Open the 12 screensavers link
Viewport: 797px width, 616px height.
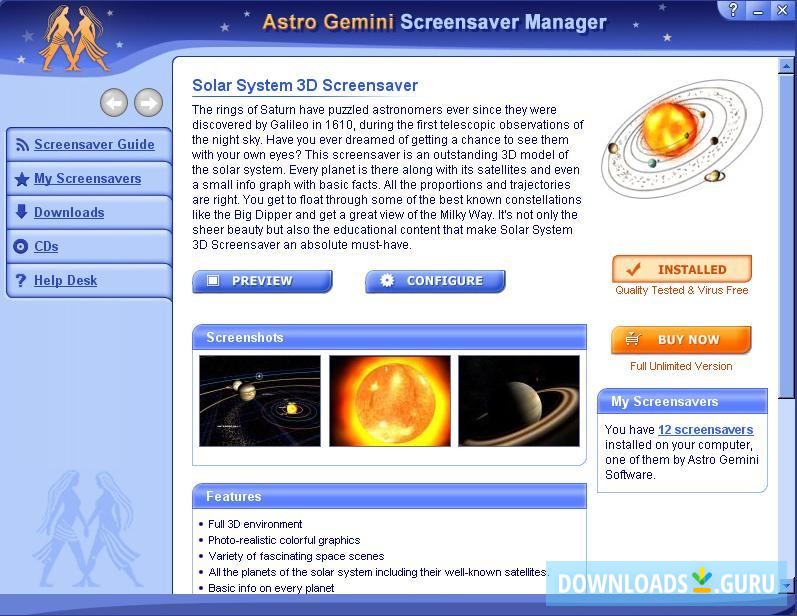coord(706,429)
